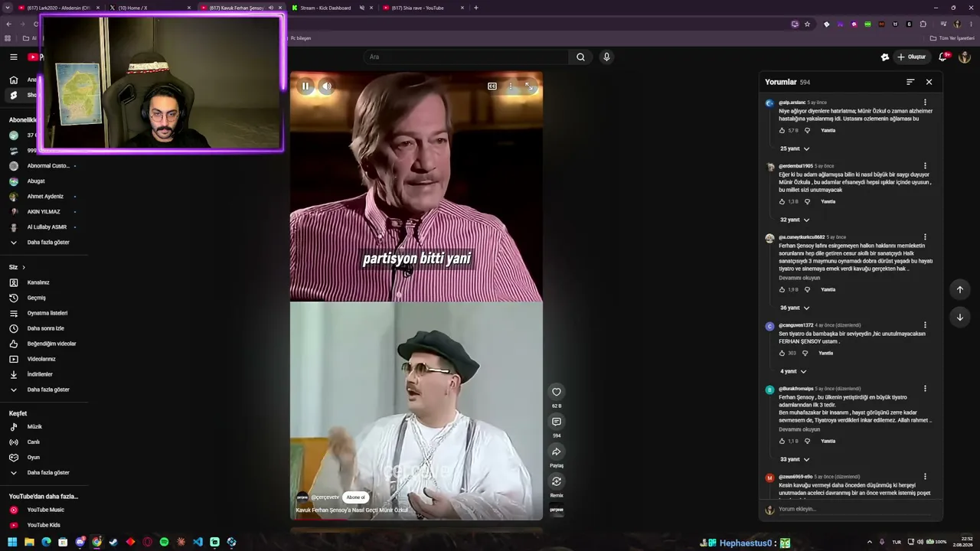Switch to Shia rave - YouTube tab
Screen dimensions: 980x551
(423, 8)
